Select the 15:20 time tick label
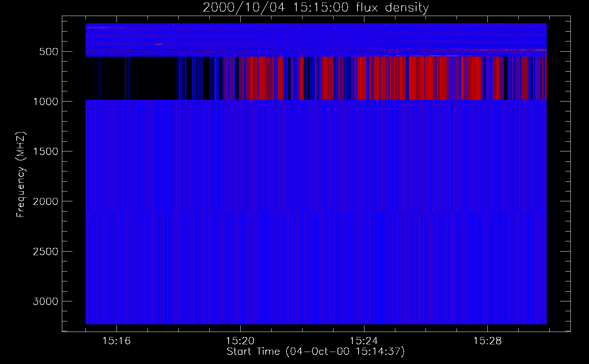 [x=240, y=341]
